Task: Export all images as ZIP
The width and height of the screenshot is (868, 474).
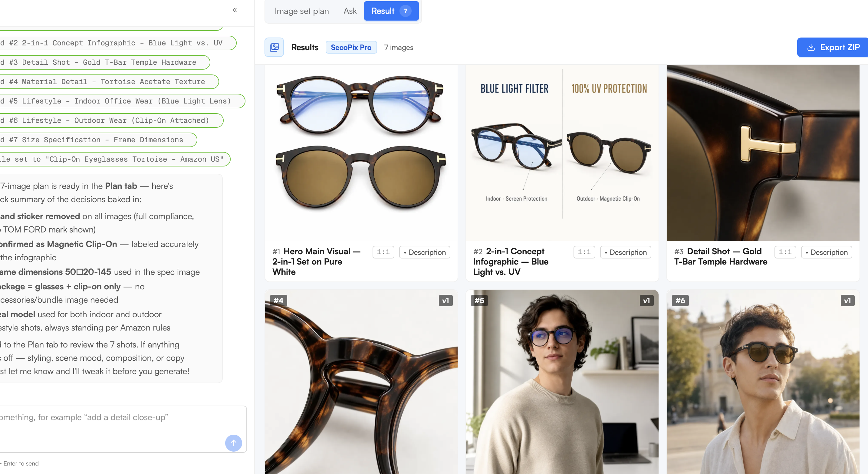Action: click(832, 47)
